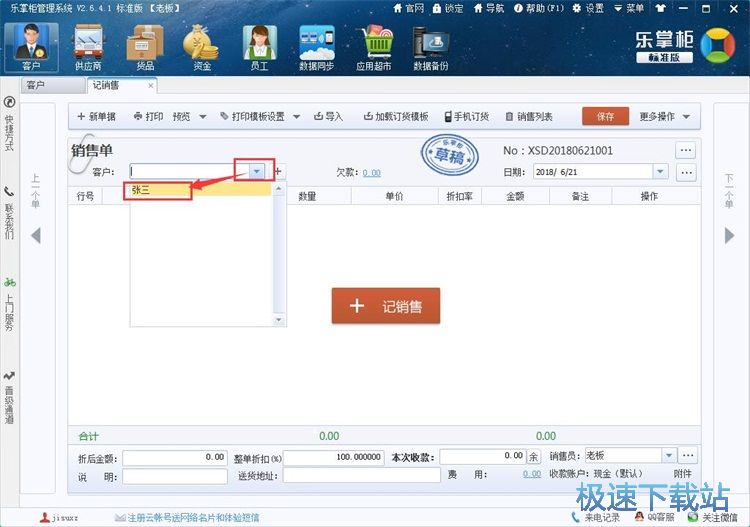Open the 员工 staff module icon
750x527 pixels.
tap(259, 47)
